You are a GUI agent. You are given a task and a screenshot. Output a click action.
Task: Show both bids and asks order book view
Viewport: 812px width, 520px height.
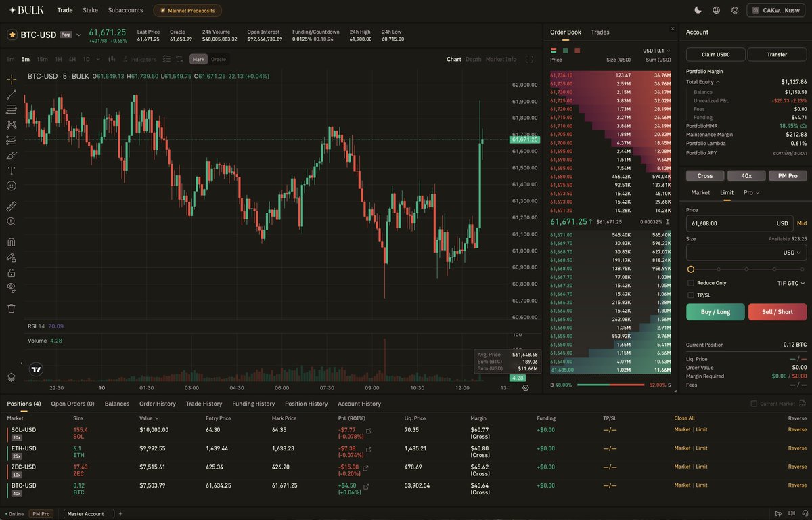pyautogui.click(x=554, y=50)
